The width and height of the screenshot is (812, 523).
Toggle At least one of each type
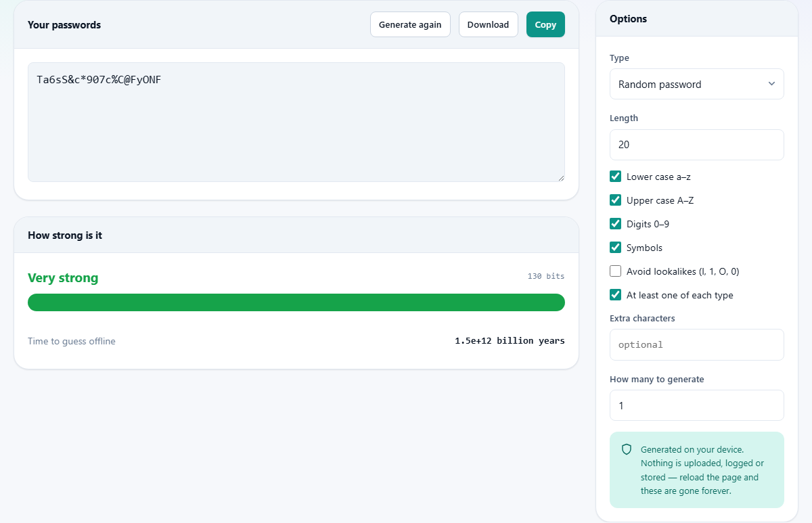tap(616, 295)
